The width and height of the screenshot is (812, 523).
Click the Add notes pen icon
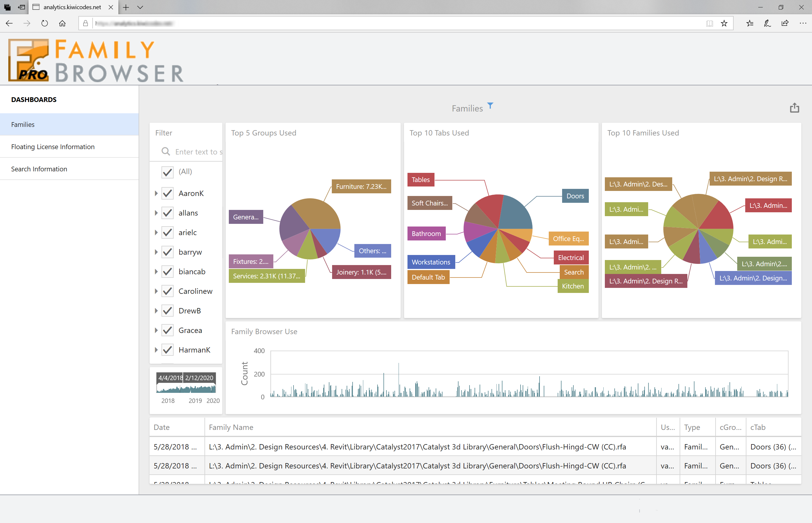[767, 23]
